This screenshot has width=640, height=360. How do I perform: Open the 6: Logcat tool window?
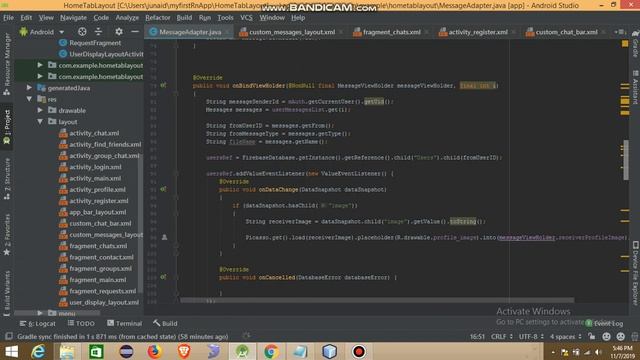(38, 324)
